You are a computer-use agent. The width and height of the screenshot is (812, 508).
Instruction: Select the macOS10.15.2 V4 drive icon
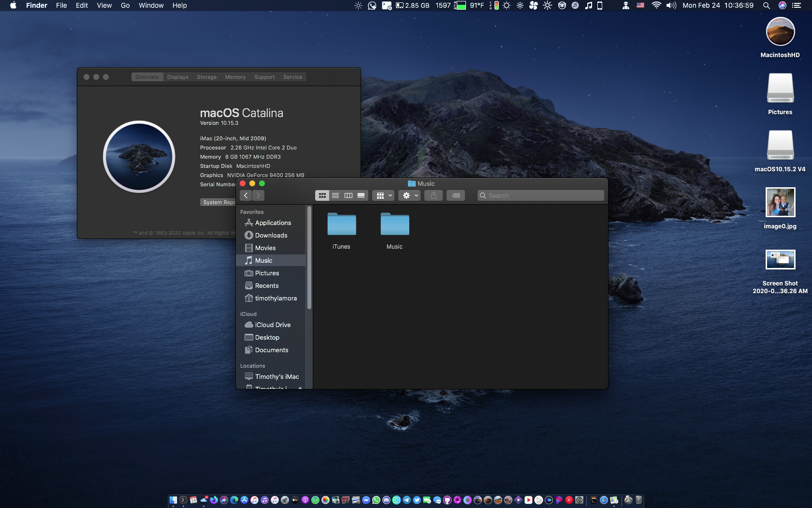point(780,151)
